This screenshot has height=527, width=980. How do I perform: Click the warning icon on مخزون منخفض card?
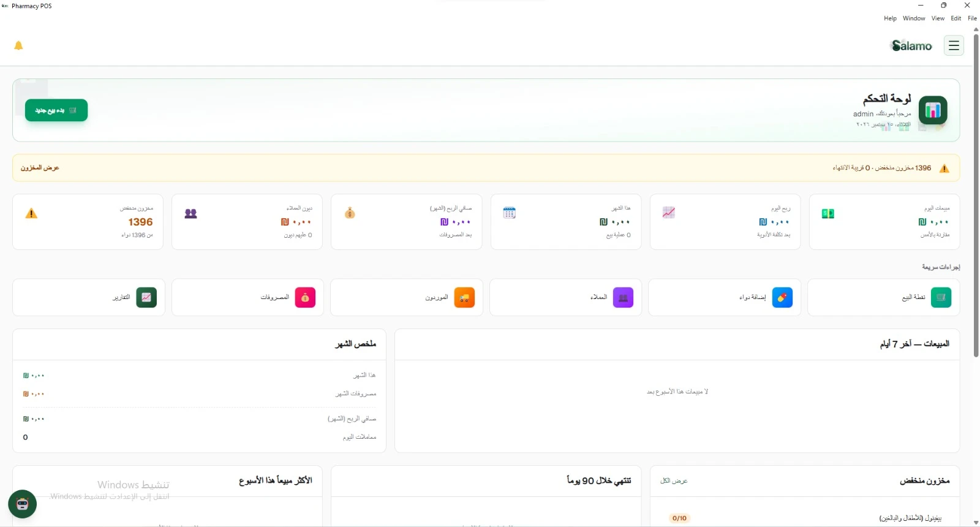[31, 213]
